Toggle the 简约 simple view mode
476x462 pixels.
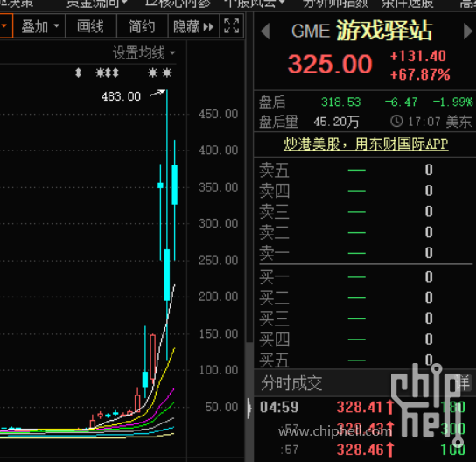(142, 26)
